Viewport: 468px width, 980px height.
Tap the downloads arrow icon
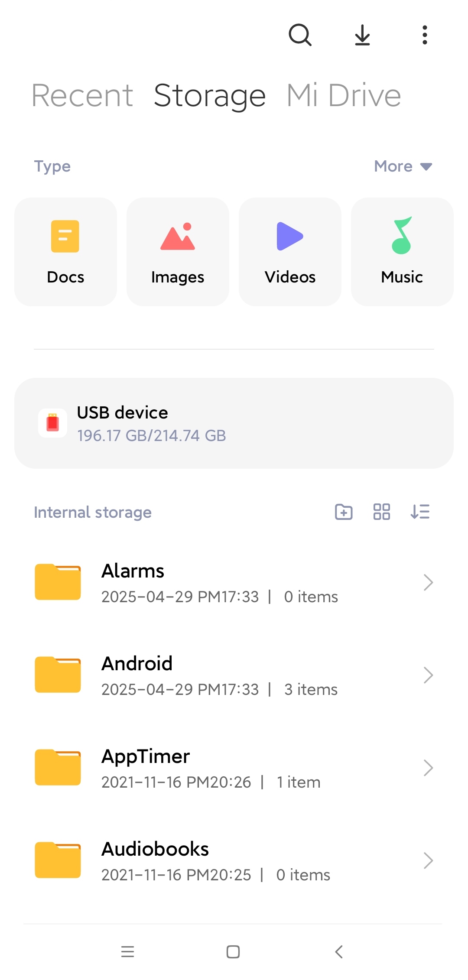362,35
